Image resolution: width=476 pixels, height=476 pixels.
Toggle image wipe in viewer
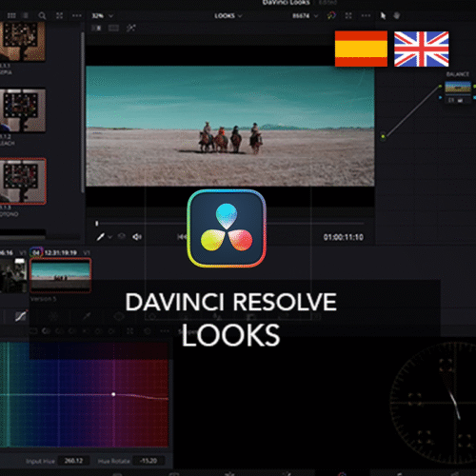point(96,29)
